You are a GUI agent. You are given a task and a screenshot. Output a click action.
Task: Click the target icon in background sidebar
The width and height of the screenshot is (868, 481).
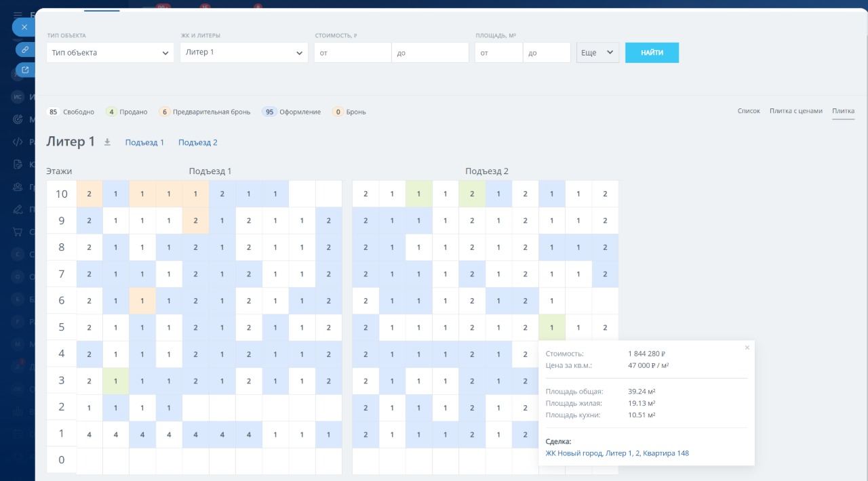click(18, 119)
